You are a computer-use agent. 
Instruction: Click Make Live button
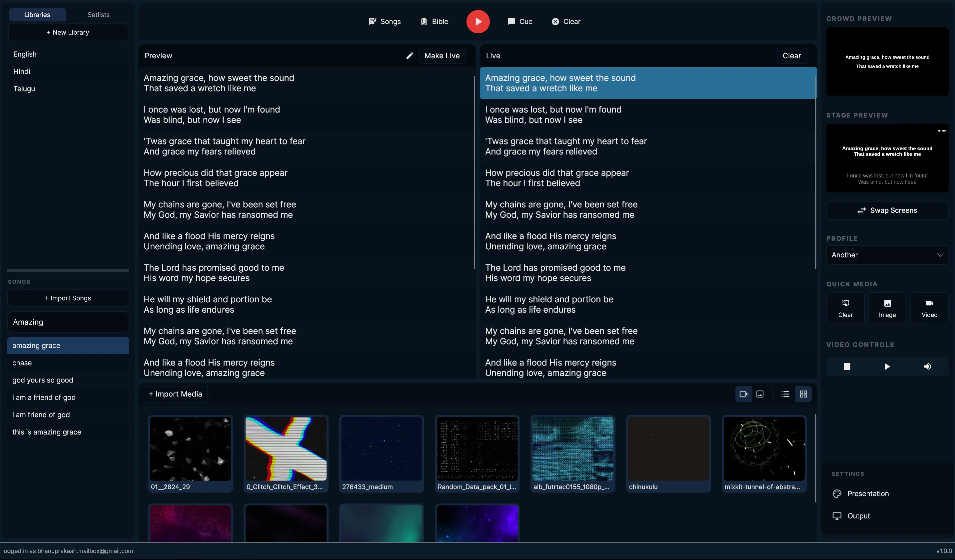(442, 56)
